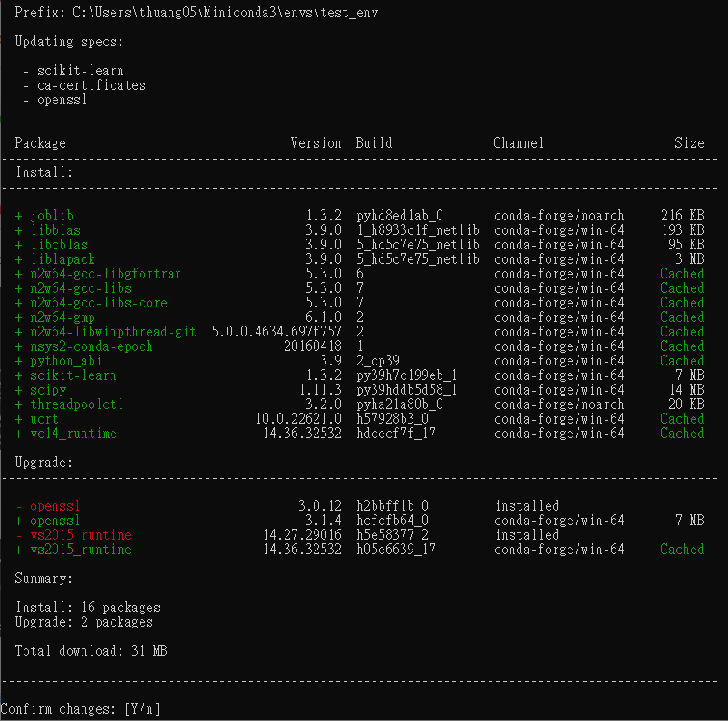Click 'Upgrade: 2 packages' summary line
The height and width of the screenshot is (721, 728).
point(84,622)
